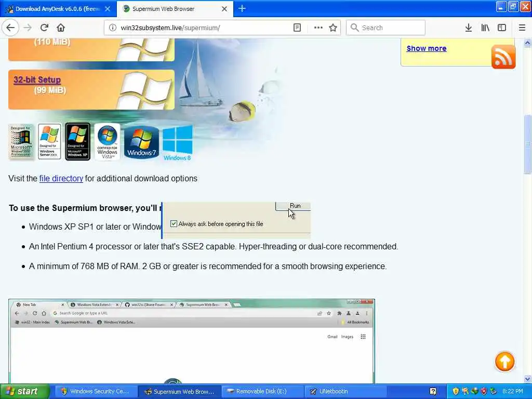The image size is (532, 399).
Task: Click the Supermium browser screenshot image
Action: pyautogui.click(x=192, y=341)
